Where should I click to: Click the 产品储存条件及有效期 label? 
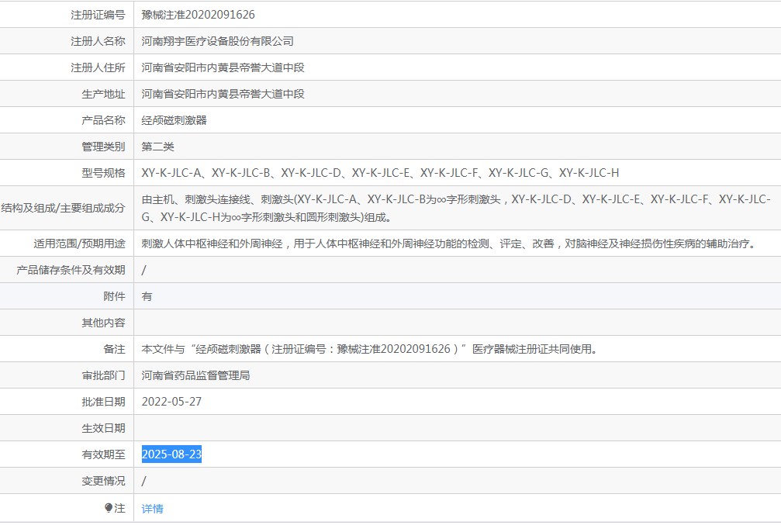click(71, 270)
